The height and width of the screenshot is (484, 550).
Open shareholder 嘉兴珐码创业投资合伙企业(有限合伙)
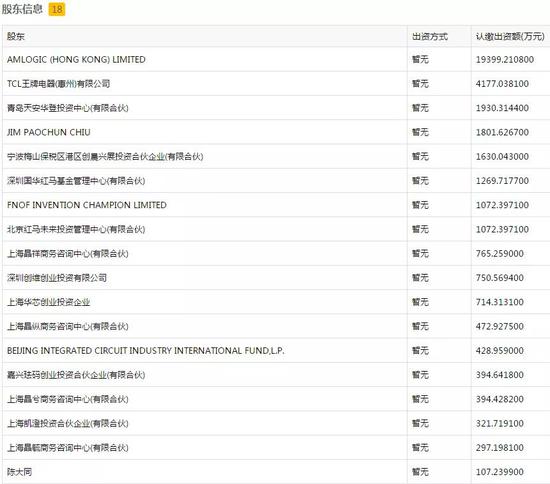pos(76,375)
